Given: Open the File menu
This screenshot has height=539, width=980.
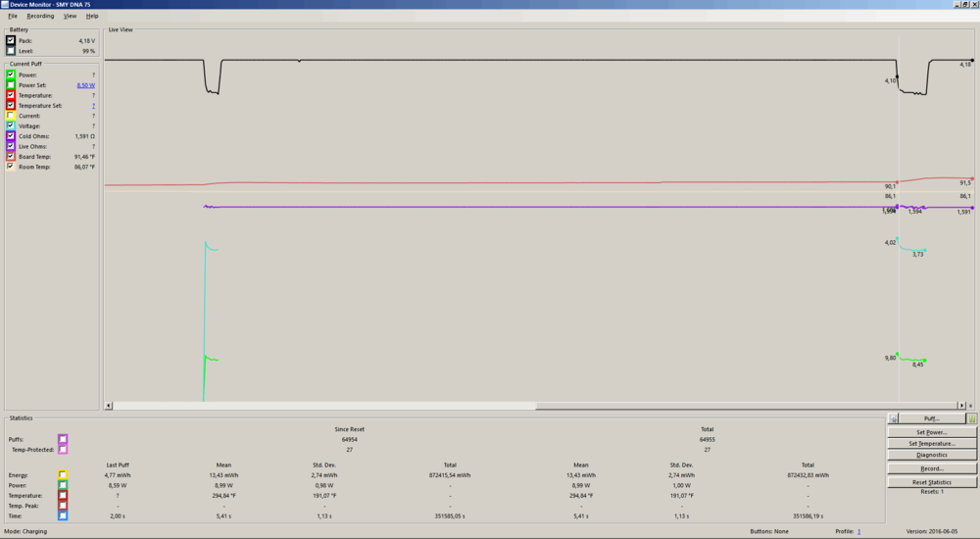Looking at the screenshot, I should (x=13, y=17).
